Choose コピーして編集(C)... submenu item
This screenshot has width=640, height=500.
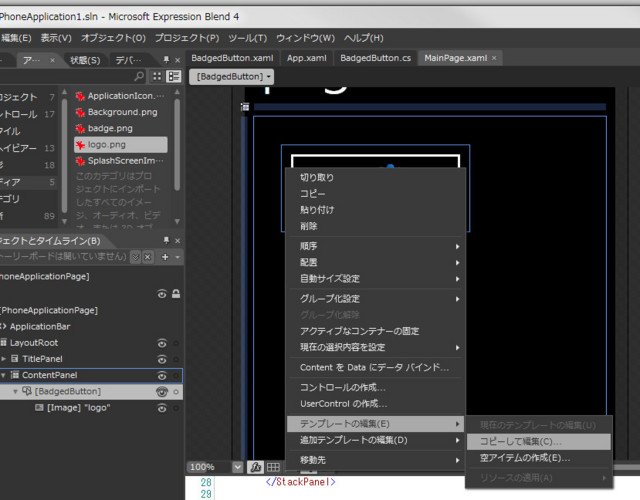point(538,441)
